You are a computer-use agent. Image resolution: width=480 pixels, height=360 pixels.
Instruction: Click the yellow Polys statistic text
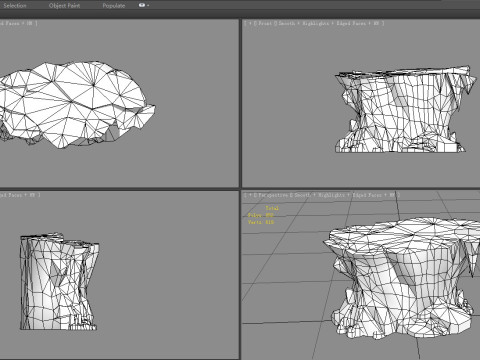tap(261, 215)
